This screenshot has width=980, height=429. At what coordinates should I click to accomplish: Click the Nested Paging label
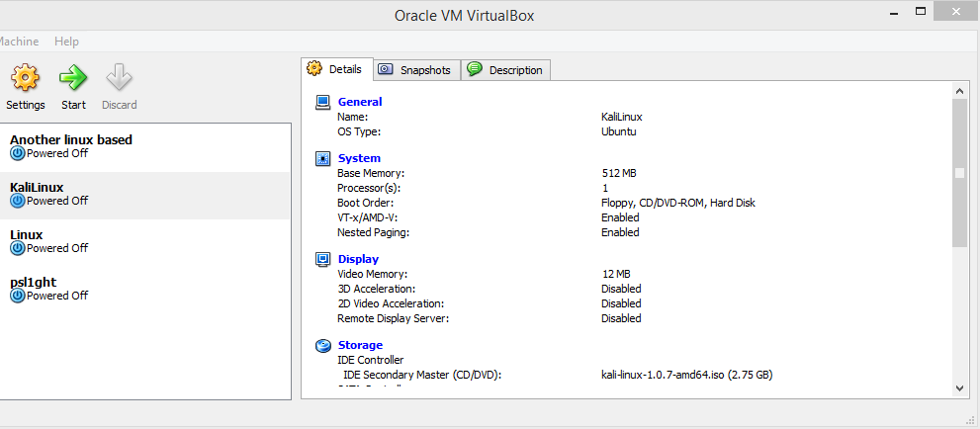pos(375,232)
